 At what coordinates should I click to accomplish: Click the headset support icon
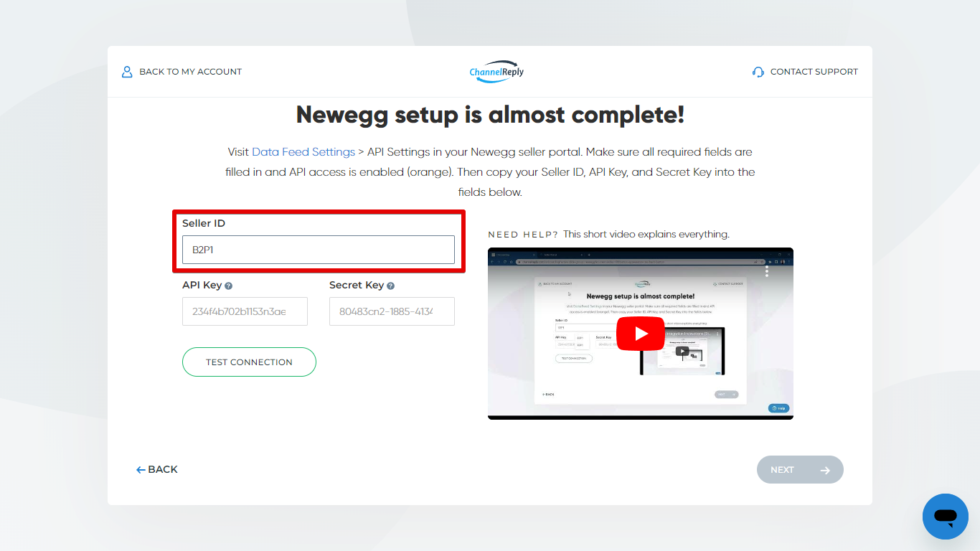point(758,72)
